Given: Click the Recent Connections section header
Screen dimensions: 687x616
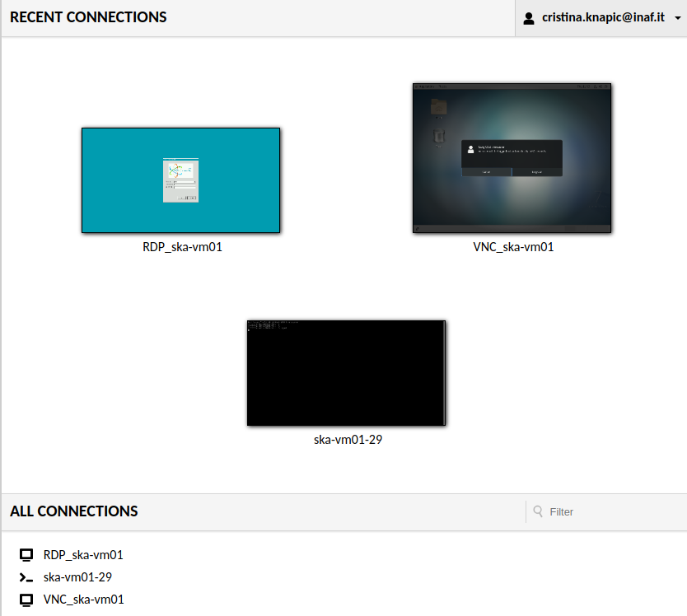Looking at the screenshot, I should [88, 17].
